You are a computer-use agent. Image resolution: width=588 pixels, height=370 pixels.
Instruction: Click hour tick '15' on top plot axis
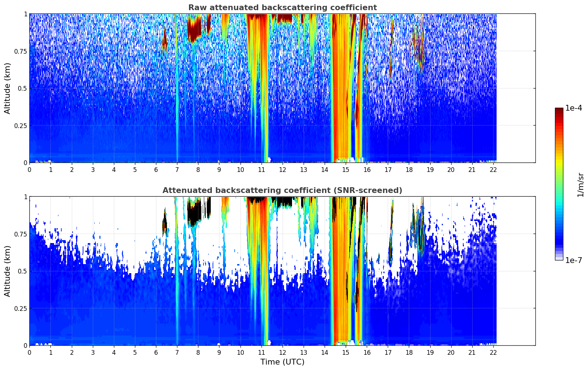click(x=346, y=169)
